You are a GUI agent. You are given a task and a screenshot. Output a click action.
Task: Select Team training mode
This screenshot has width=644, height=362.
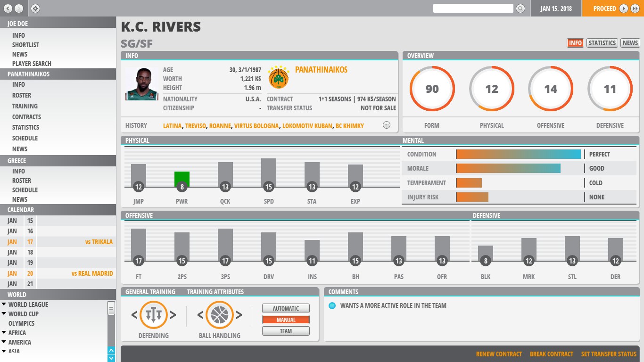286,331
